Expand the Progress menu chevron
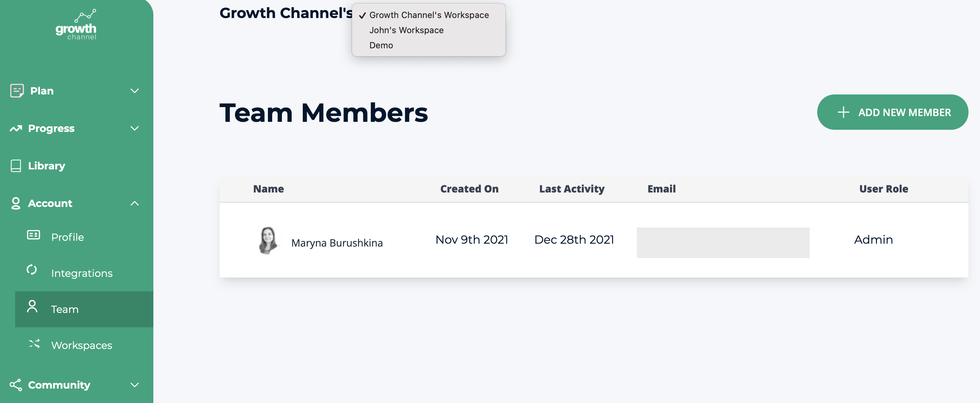This screenshot has height=403, width=980. [x=135, y=128]
